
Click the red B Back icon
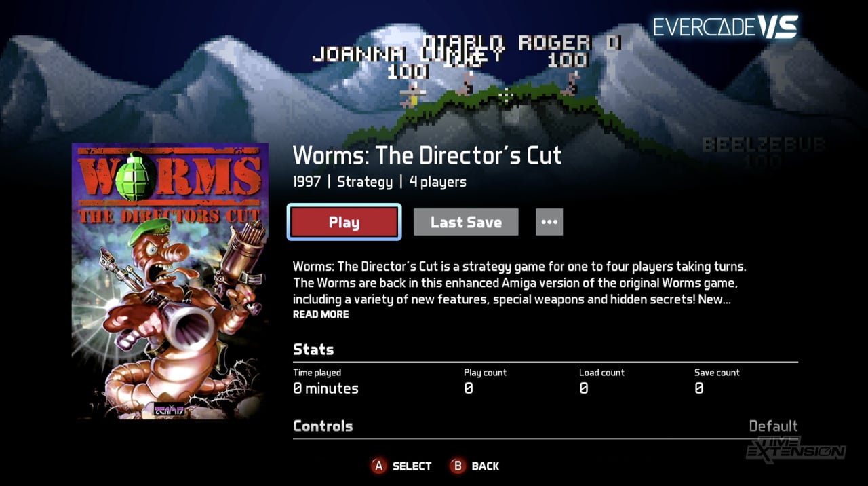[458, 466]
